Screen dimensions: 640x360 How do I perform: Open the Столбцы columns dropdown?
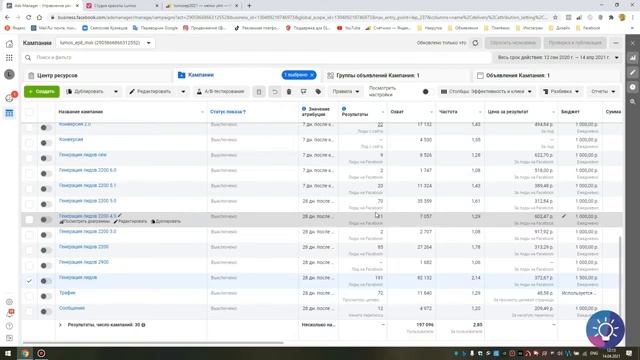coord(486,92)
